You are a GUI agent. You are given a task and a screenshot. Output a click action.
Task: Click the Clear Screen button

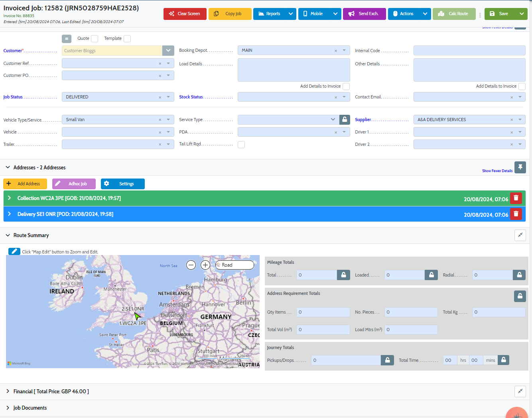[x=185, y=14]
